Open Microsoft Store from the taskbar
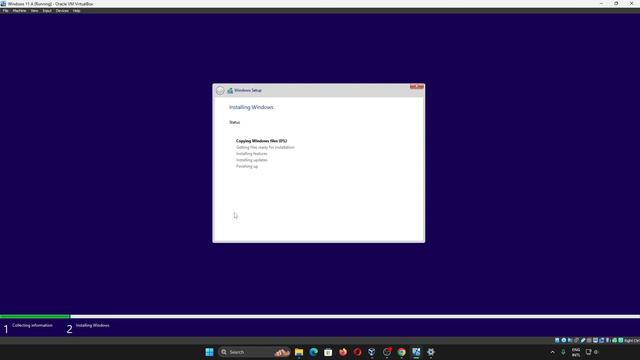The width and height of the screenshot is (640, 360). coord(328,352)
